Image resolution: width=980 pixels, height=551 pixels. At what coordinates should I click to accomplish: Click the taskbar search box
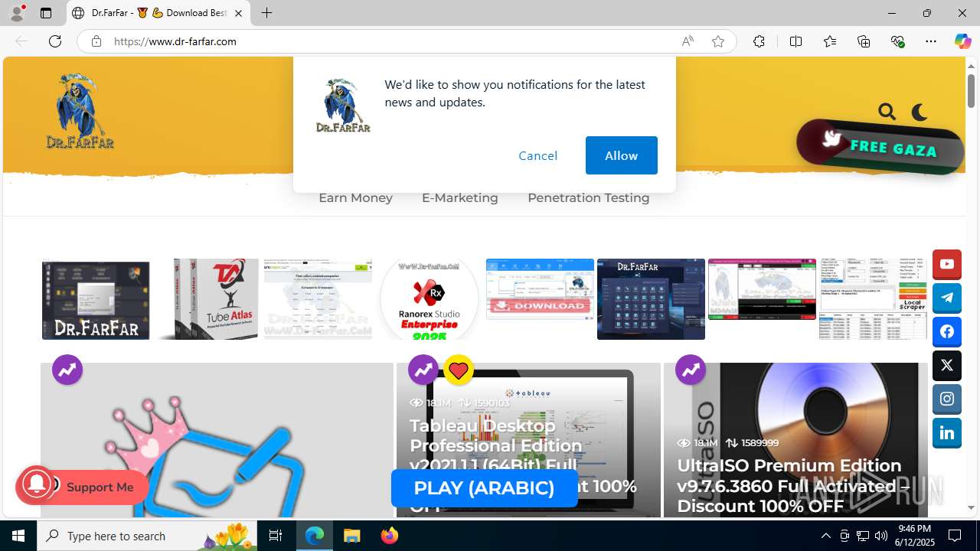(x=147, y=536)
